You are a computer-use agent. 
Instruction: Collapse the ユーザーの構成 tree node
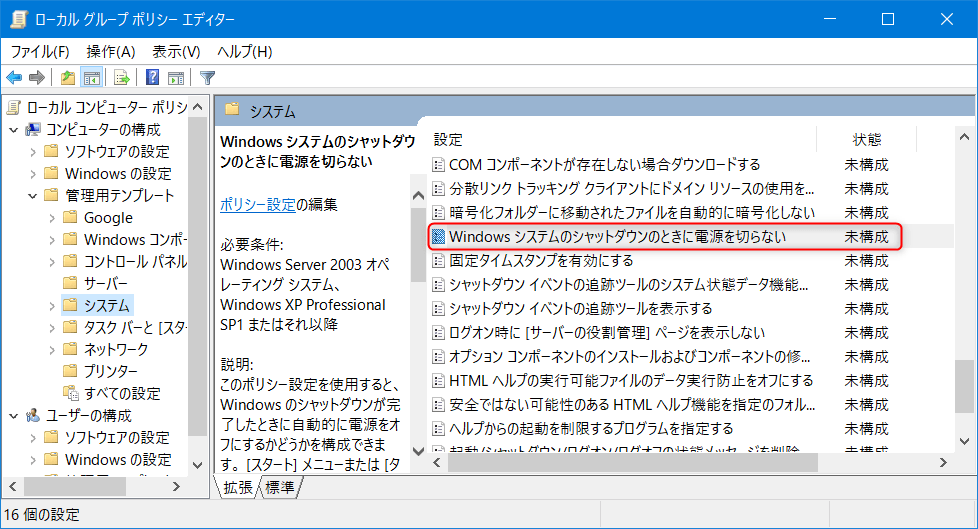click(13, 416)
